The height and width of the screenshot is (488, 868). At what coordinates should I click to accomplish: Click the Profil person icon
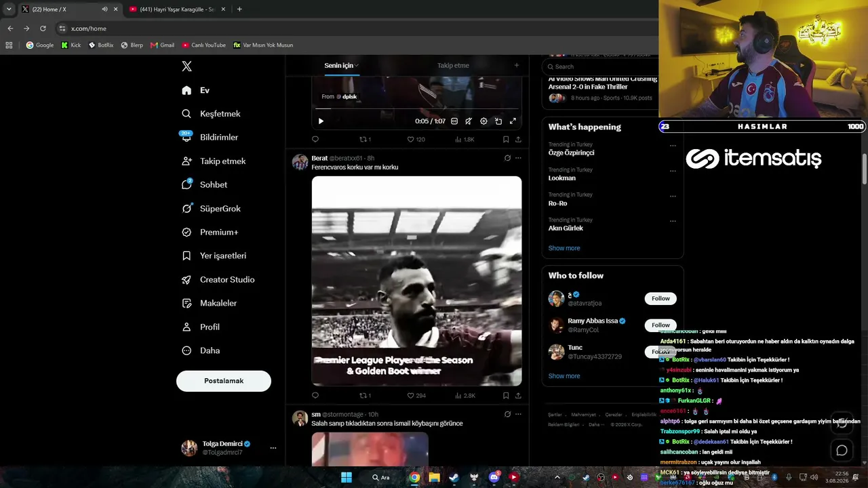click(x=186, y=327)
